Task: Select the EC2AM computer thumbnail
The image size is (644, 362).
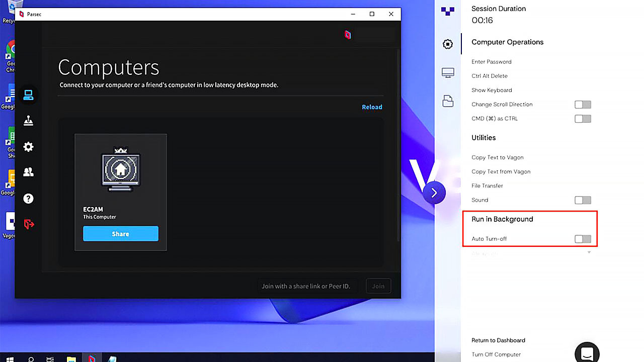Action: click(121, 169)
